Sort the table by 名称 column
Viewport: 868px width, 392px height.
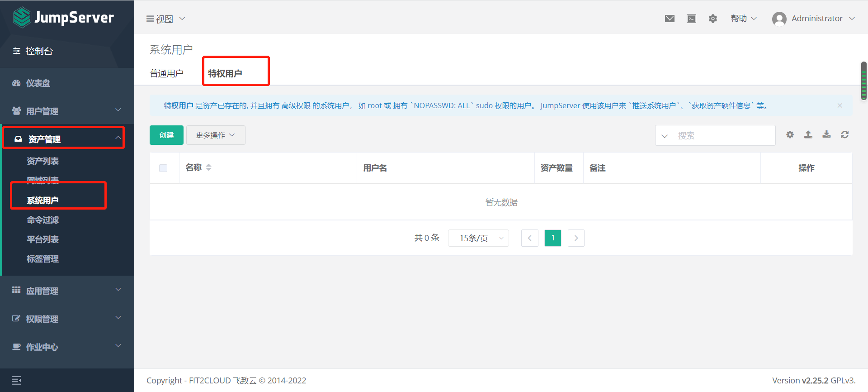click(208, 167)
